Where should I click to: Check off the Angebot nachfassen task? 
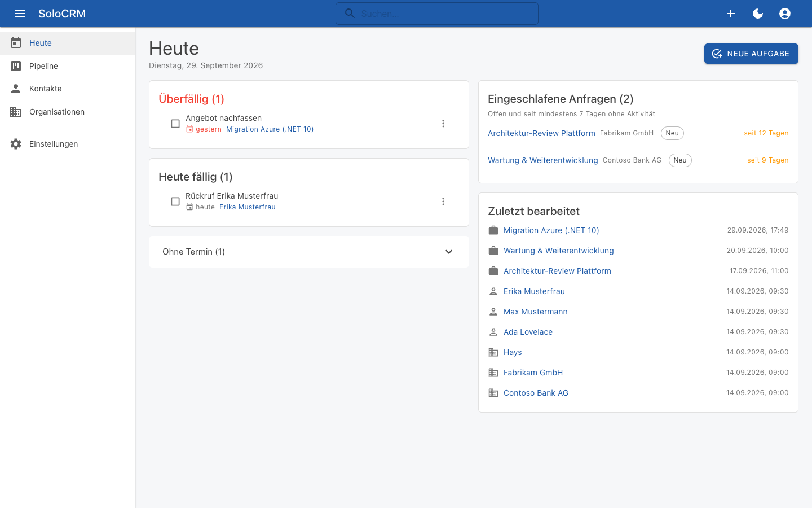(175, 124)
